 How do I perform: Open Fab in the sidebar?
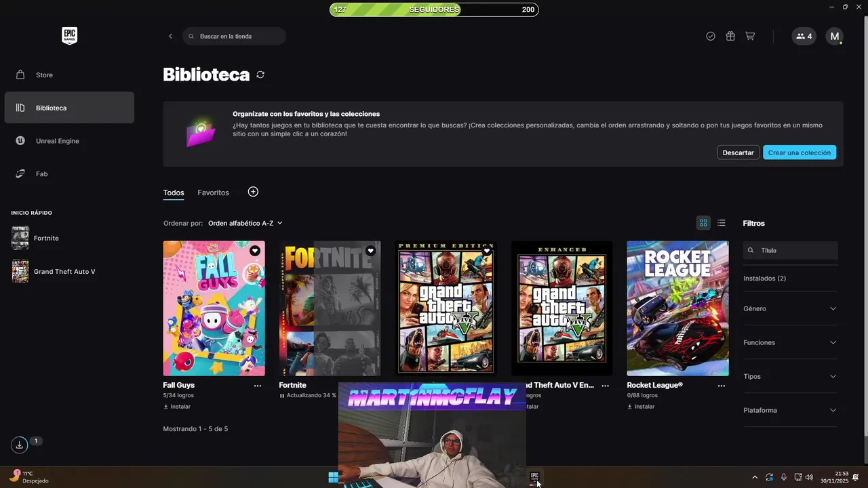(x=69, y=174)
